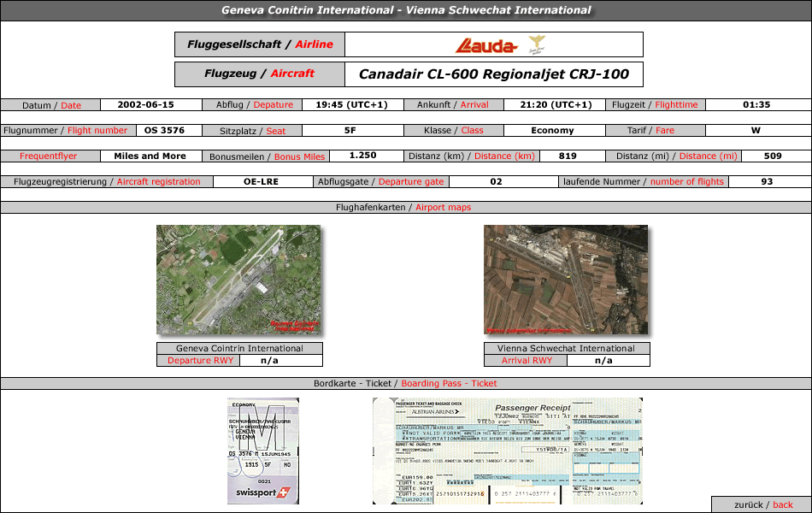
Task: Open the Geneva Cointrin airport map thumbnail
Action: pos(238,280)
